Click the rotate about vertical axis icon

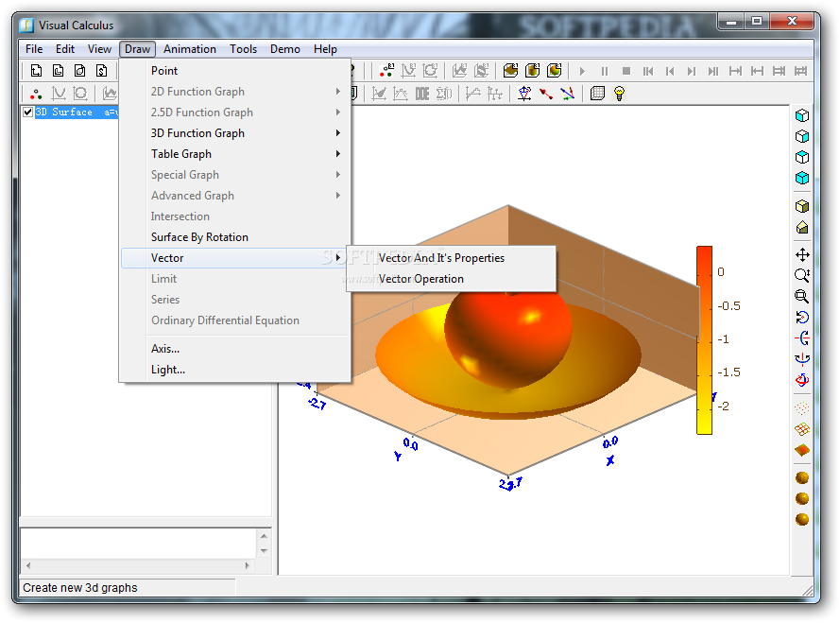tap(802, 358)
